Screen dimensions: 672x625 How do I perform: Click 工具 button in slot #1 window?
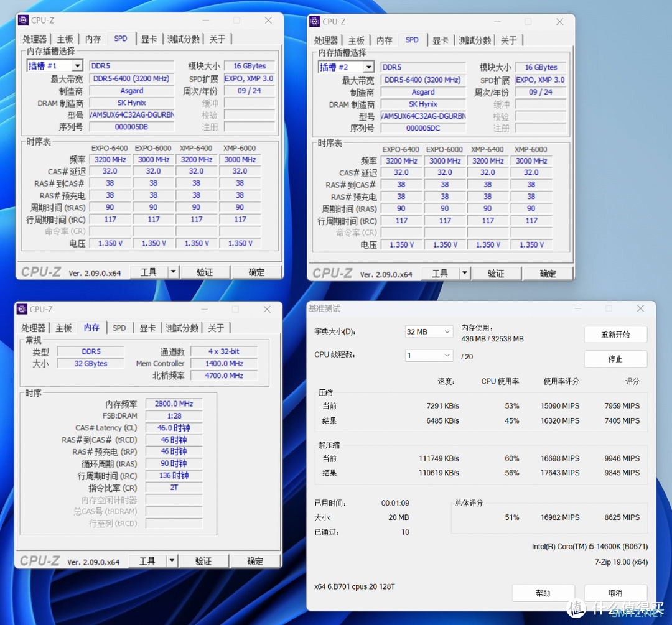pos(149,272)
